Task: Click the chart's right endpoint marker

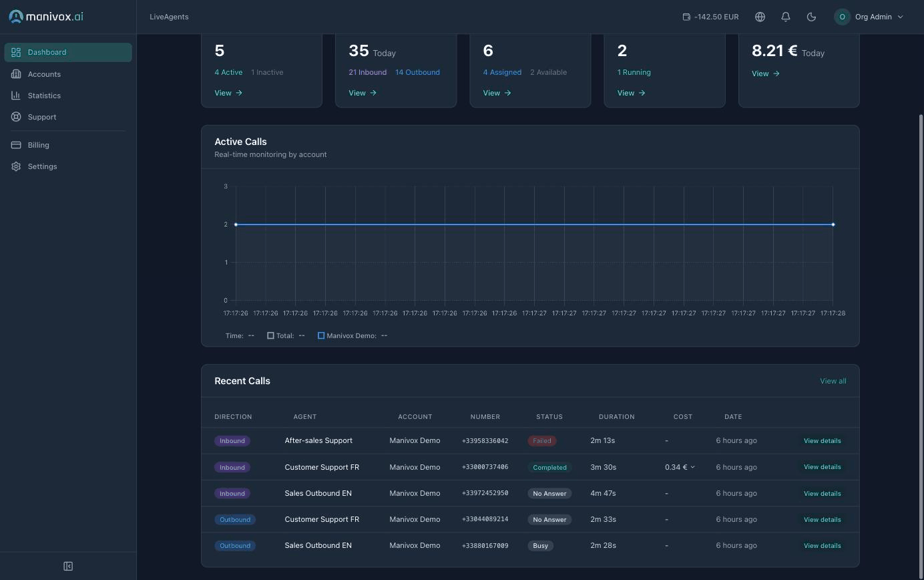Action: (833, 225)
